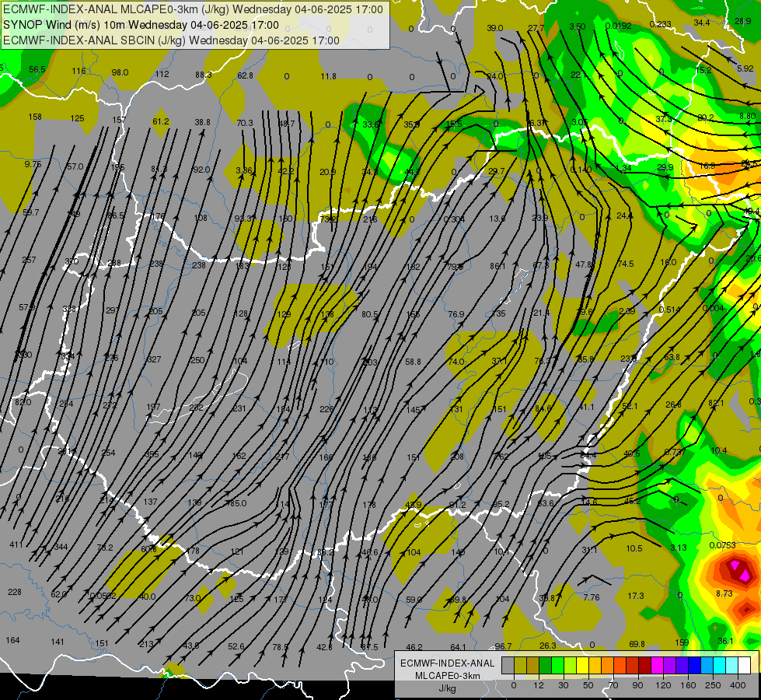
Task: Click the map value 8.73
Action: (724, 593)
